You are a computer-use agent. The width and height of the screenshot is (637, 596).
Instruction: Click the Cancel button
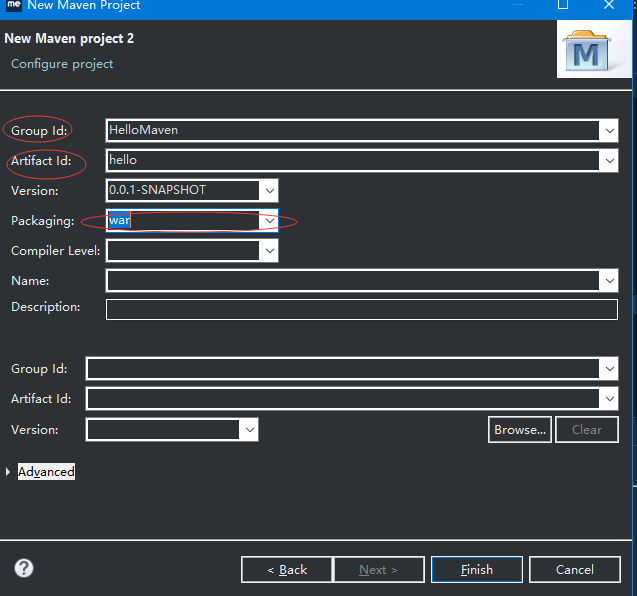[x=575, y=570]
